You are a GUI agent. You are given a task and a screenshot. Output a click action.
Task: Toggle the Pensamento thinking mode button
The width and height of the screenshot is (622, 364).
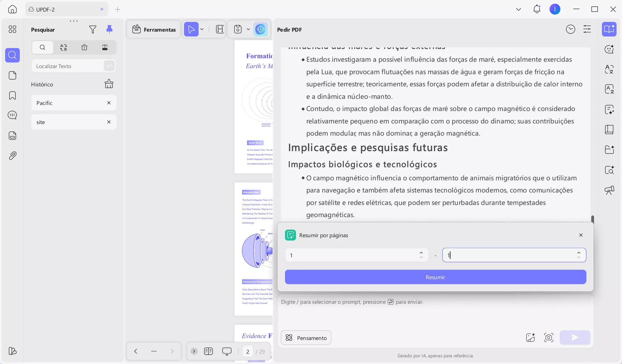306,338
